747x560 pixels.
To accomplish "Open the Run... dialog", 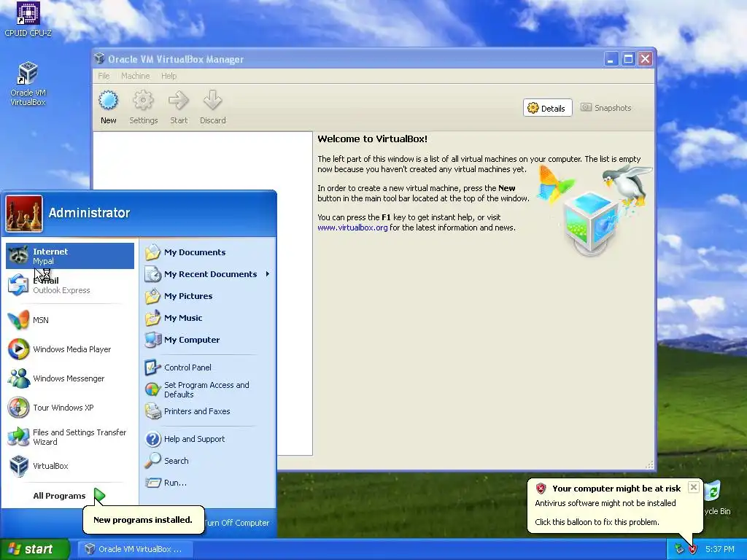I will pyautogui.click(x=208, y=483).
